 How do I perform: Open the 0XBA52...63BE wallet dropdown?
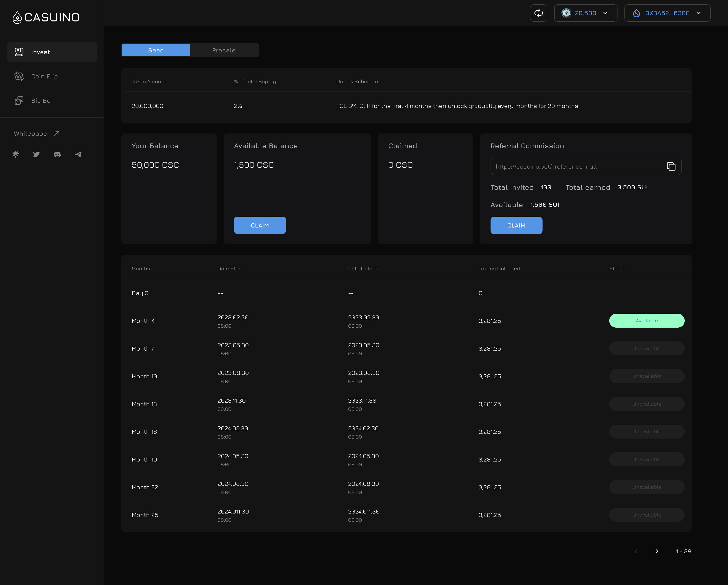pos(667,13)
